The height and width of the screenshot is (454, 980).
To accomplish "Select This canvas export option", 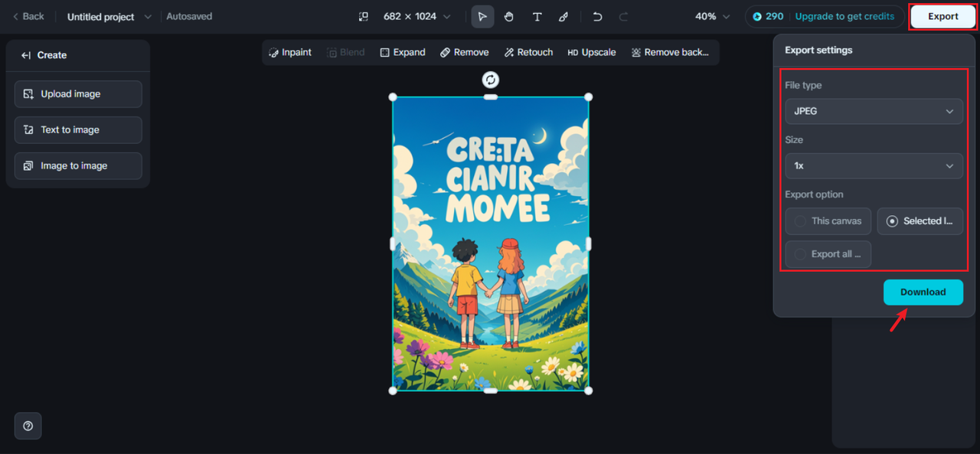I will [828, 221].
